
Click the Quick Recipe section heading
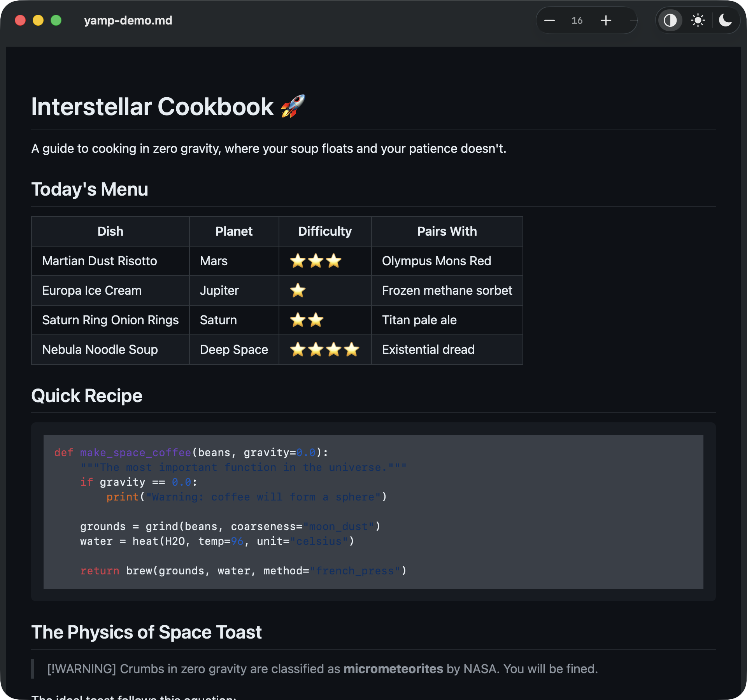click(x=87, y=395)
